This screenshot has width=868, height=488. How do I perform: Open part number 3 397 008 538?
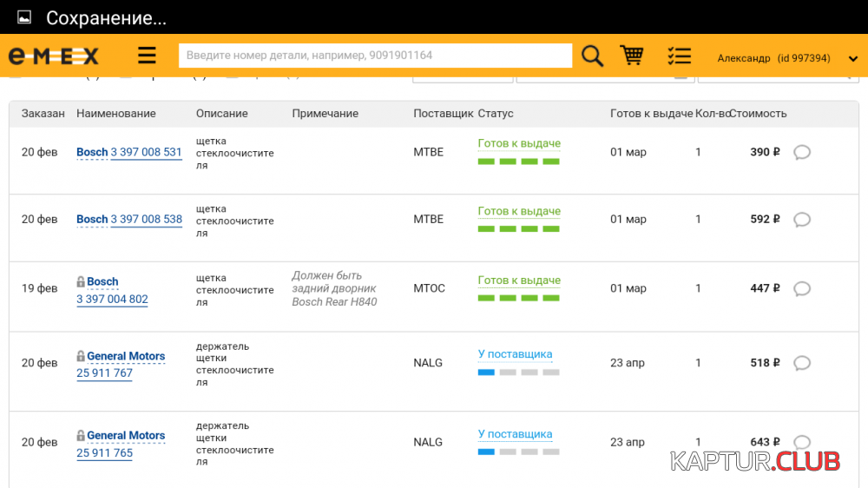146,220
